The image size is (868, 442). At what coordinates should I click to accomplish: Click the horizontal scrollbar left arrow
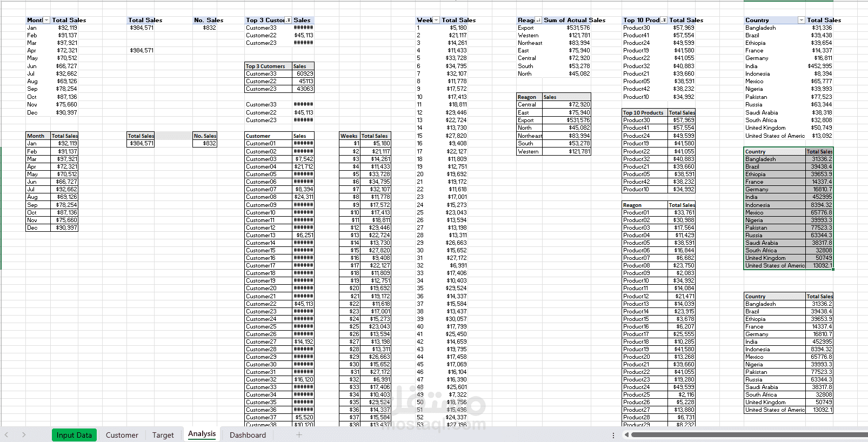tap(626, 434)
